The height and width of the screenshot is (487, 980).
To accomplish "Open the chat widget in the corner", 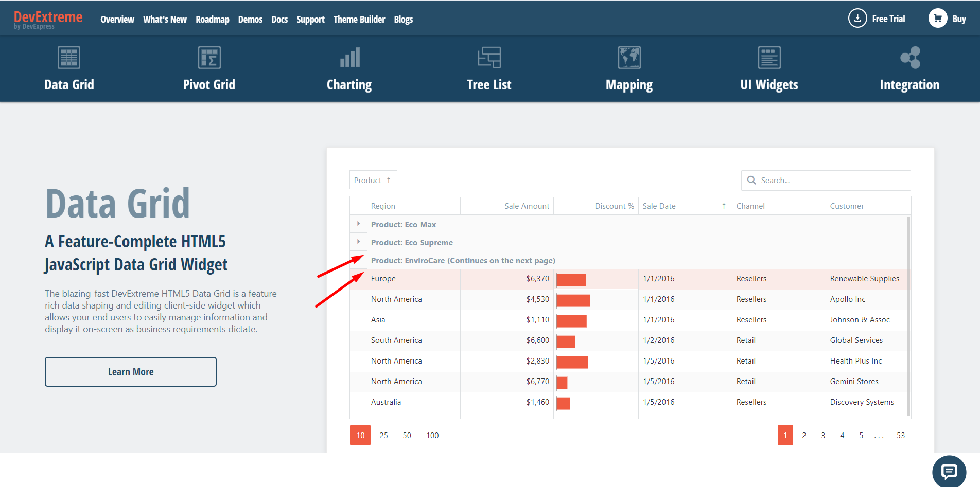I will [x=949, y=471].
